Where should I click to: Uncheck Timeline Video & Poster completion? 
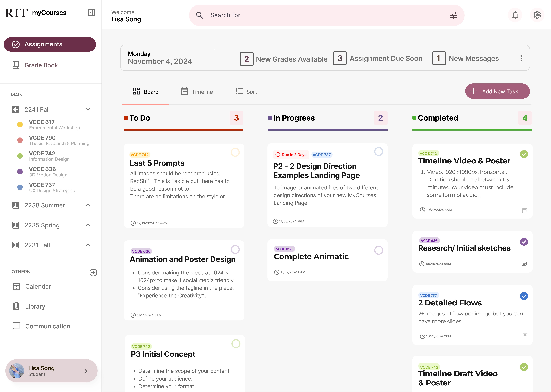coord(524,154)
